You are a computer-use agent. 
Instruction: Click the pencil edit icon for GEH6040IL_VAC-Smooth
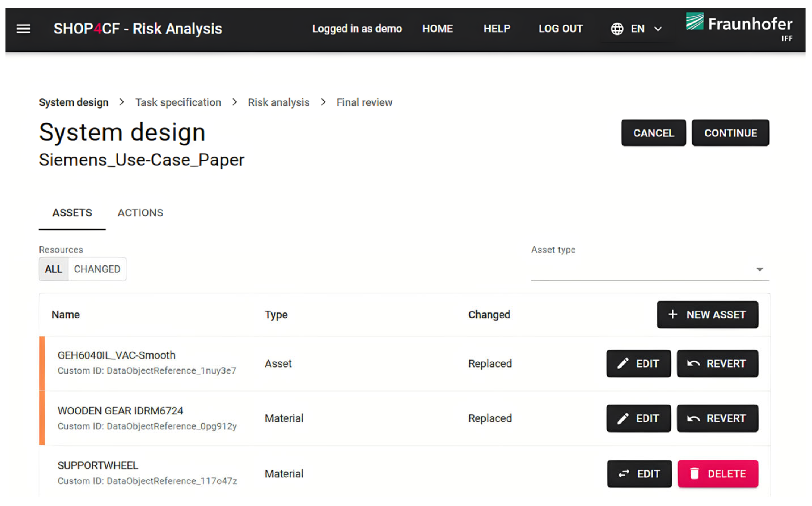coord(623,364)
